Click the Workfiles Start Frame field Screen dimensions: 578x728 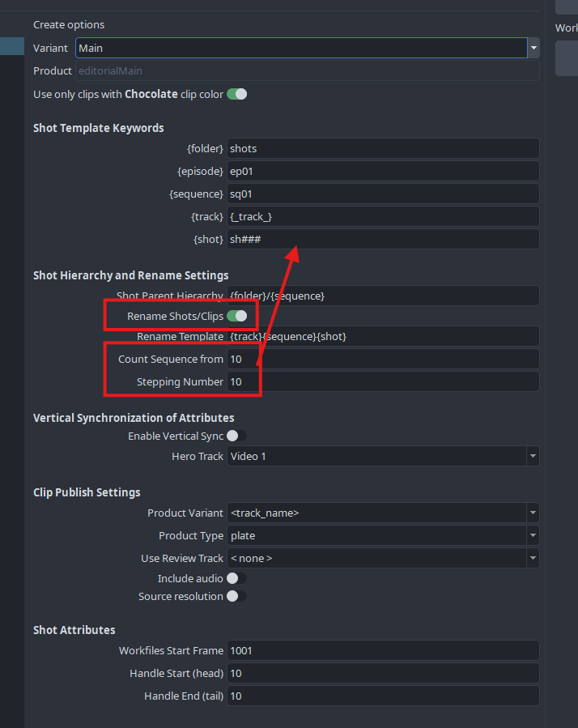(x=383, y=651)
